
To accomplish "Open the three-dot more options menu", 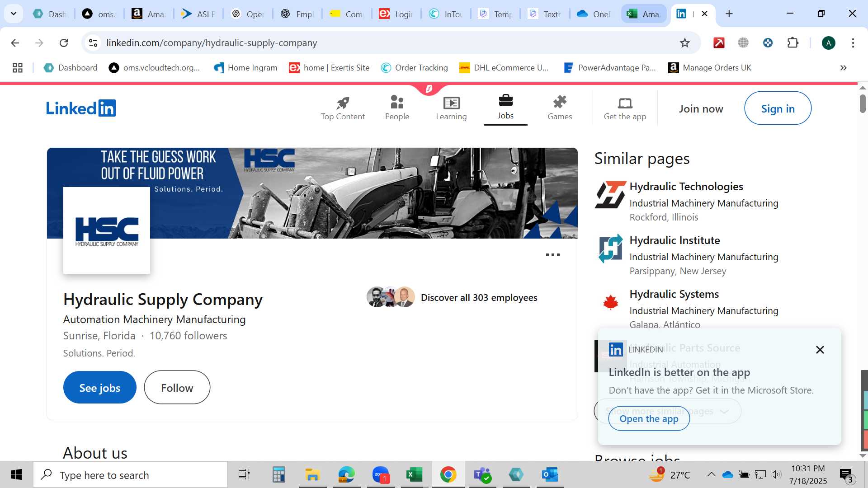I will tap(552, 255).
